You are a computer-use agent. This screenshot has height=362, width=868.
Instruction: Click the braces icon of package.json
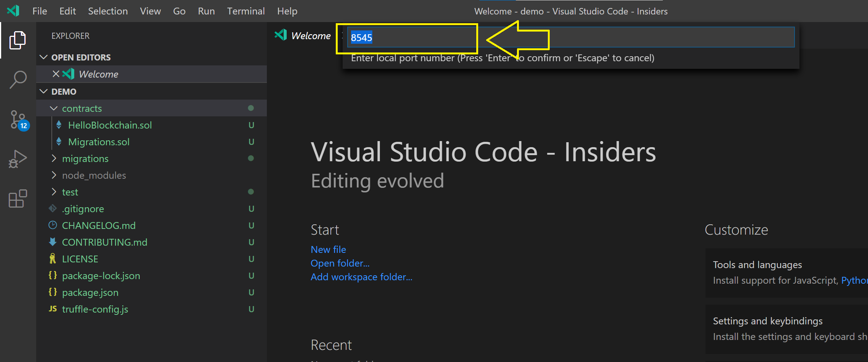(x=53, y=292)
